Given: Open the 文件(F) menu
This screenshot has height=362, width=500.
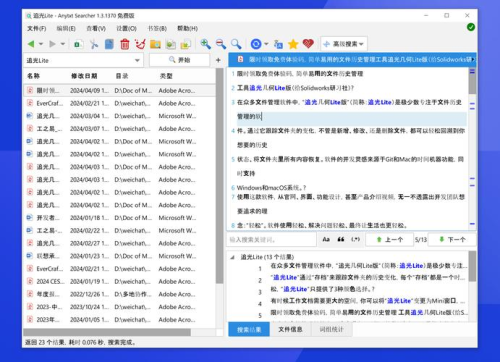Looking at the screenshot, I should click(x=37, y=28).
